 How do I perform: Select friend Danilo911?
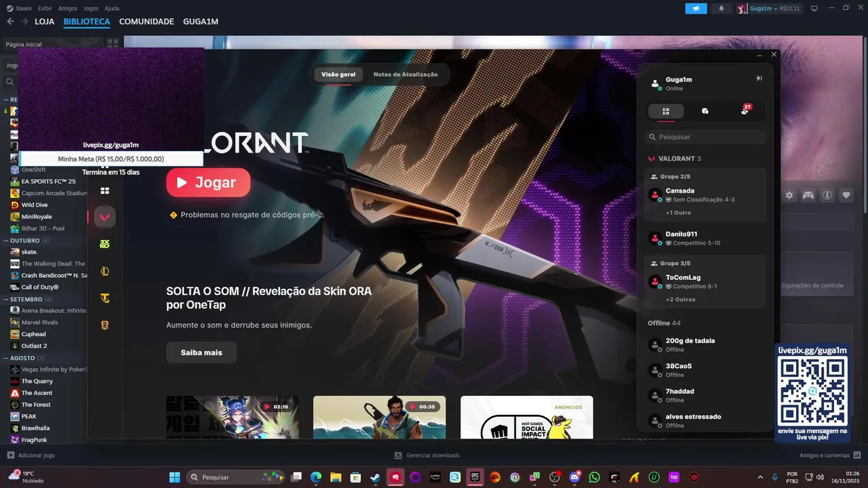(705, 238)
